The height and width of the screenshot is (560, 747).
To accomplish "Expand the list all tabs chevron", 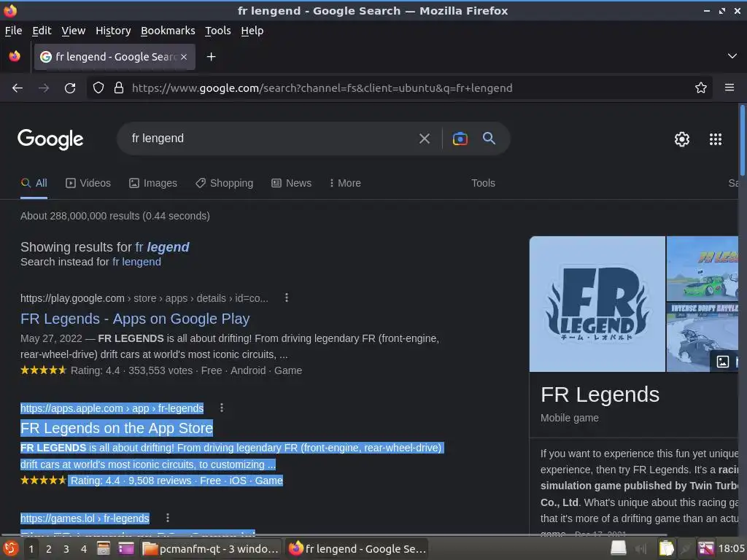I will pyautogui.click(x=732, y=56).
